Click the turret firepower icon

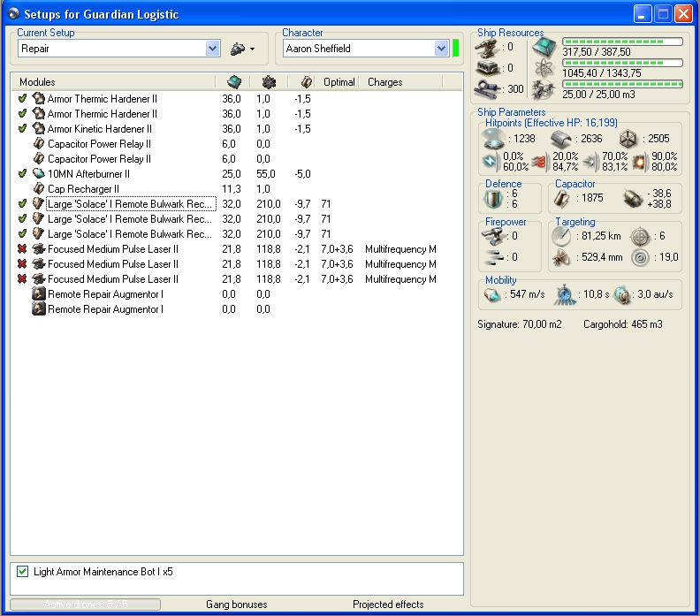[x=493, y=236]
